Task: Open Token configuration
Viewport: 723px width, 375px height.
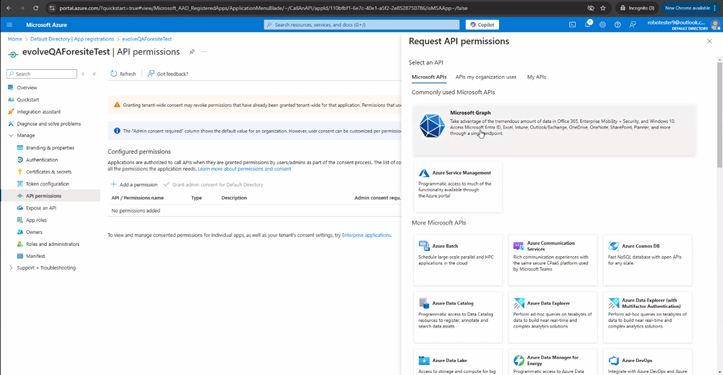Action: pyautogui.click(x=47, y=184)
